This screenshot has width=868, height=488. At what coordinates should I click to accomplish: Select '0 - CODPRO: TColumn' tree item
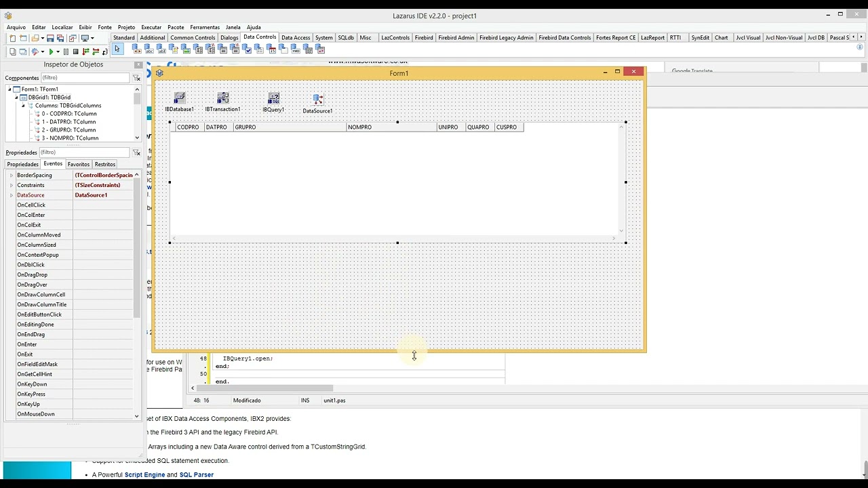[x=69, y=114]
